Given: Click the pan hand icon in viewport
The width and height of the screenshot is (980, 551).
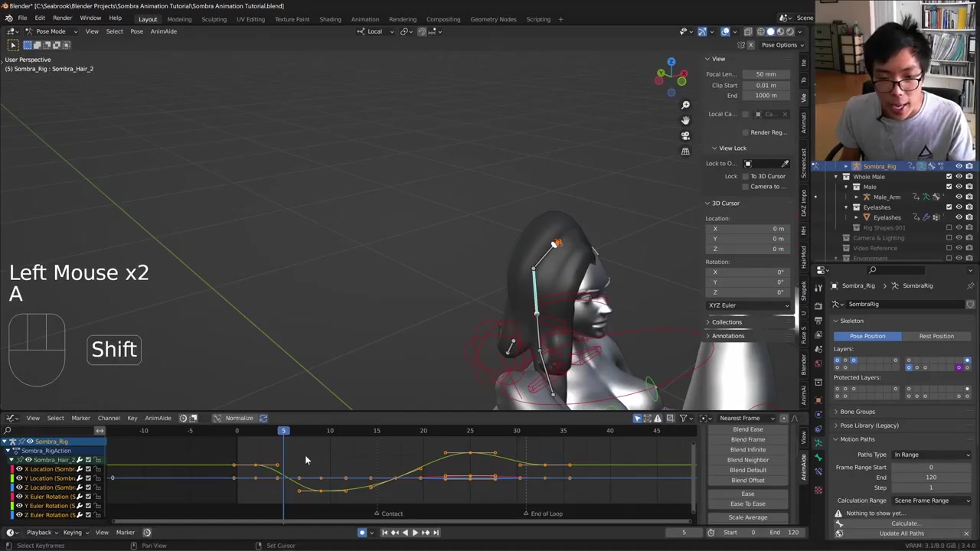Looking at the screenshot, I should click(685, 120).
